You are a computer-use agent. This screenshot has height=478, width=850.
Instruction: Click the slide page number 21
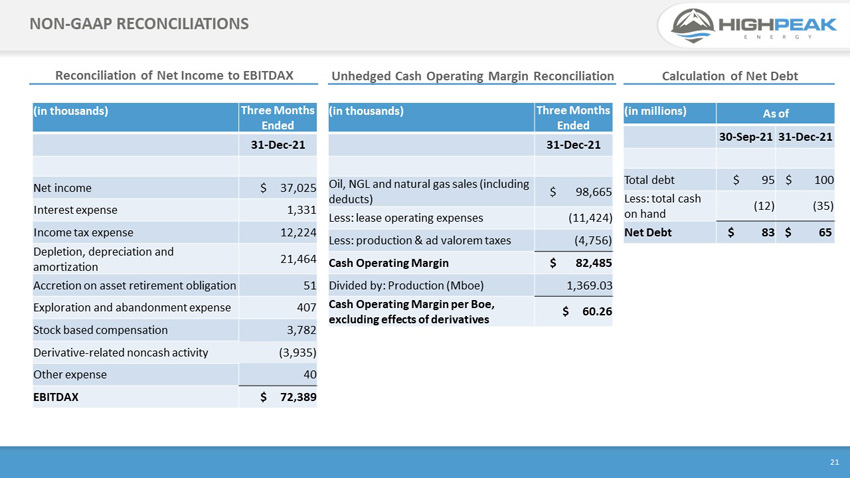click(834, 462)
